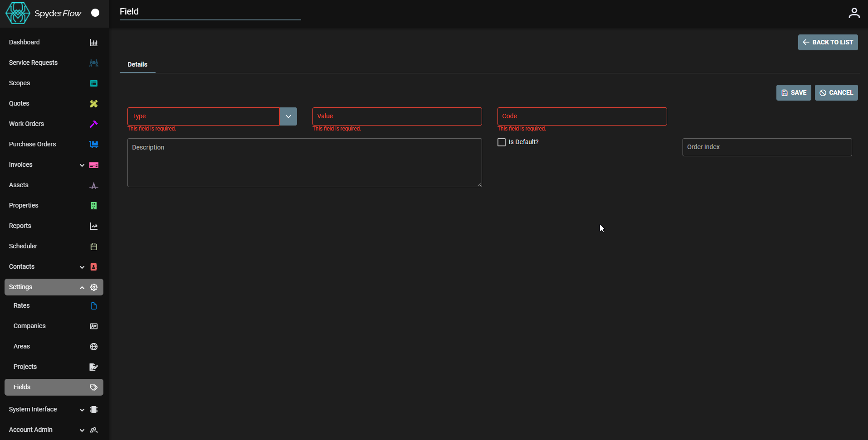Select the Areas globe icon

(93, 346)
